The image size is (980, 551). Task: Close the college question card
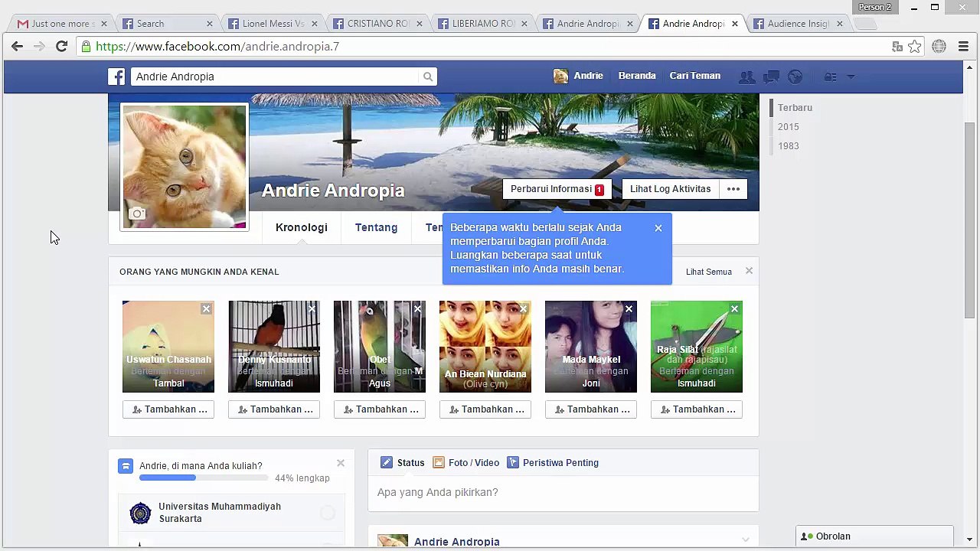click(x=341, y=463)
